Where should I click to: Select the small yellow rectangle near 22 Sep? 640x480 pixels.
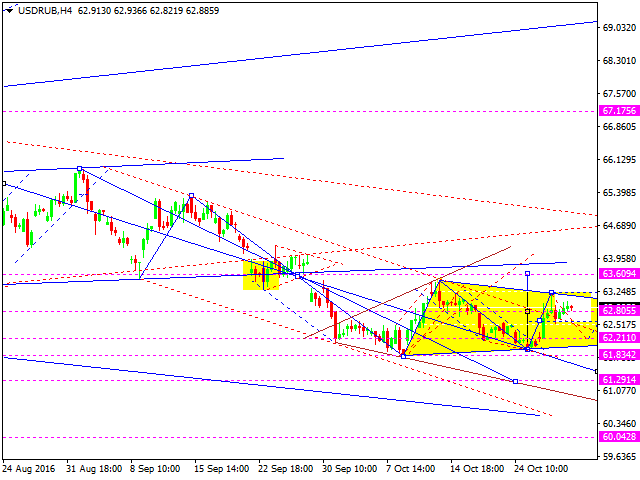pyautogui.click(x=261, y=275)
